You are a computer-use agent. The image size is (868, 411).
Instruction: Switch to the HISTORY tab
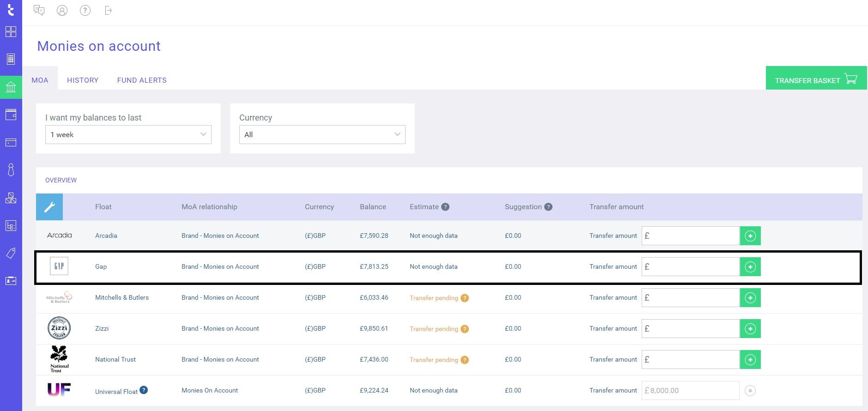pos(83,80)
